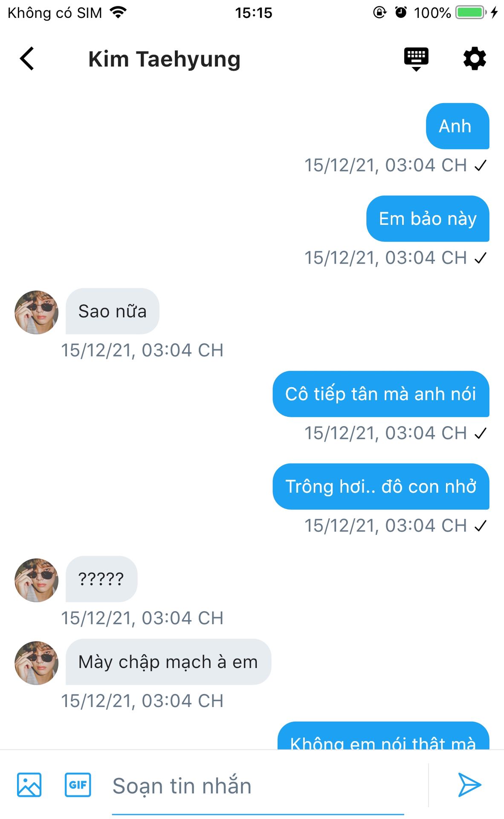Tap the back arrow icon

point(27,58)
